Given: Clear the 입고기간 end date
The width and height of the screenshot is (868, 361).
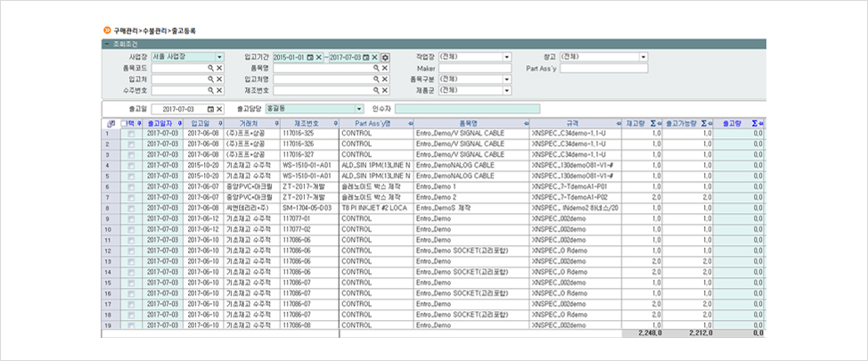Looking at the screenshot, I should point(374,57).
